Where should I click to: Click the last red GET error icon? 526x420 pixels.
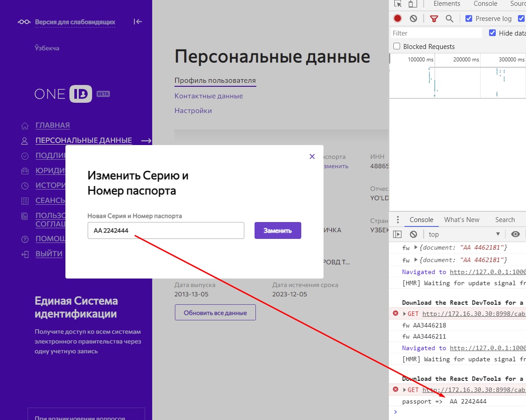(396, 389)
